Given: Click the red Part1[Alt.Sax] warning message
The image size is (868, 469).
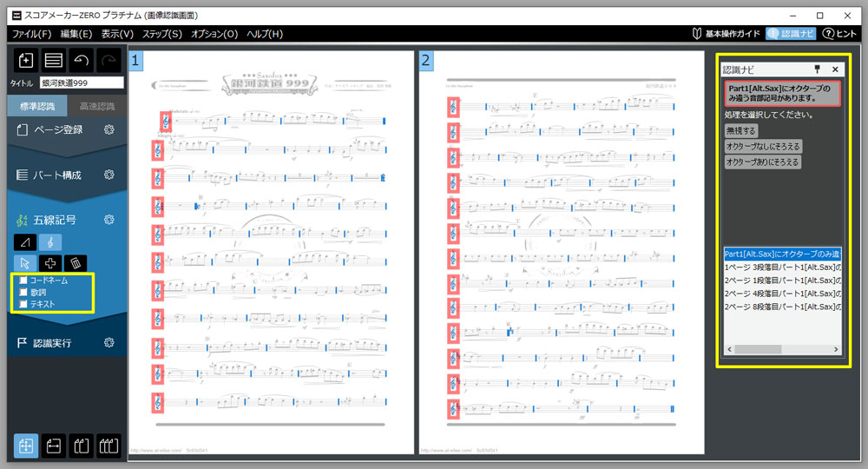Looking at the screenshot, I should coord(783,93).
